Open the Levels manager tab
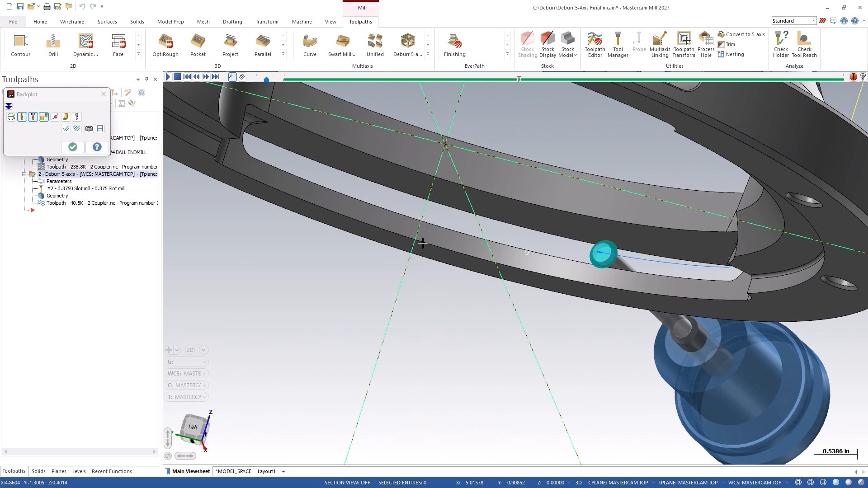The width and height of the screenshot is (868, 488). pos(79,471)
